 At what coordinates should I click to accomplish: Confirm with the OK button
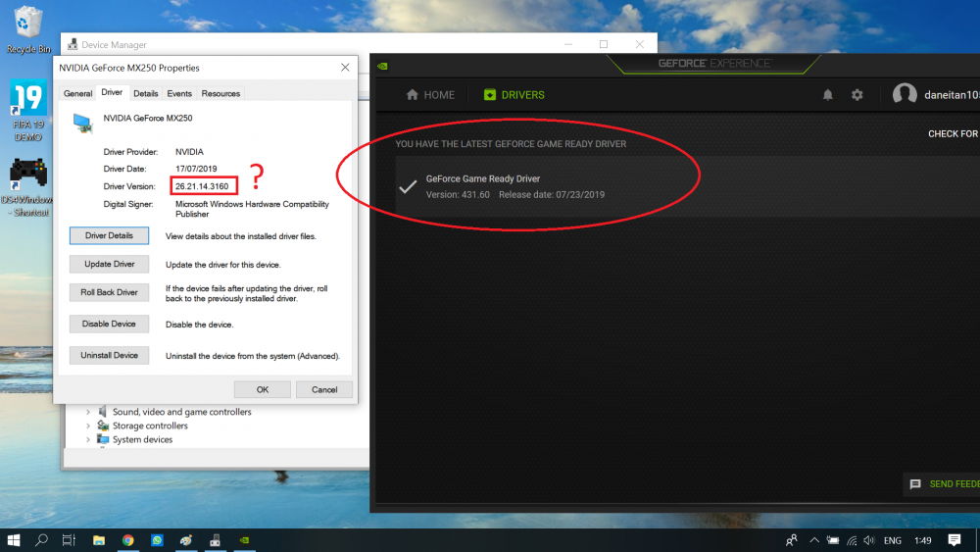pyautogui.click(x=263, y=389)
